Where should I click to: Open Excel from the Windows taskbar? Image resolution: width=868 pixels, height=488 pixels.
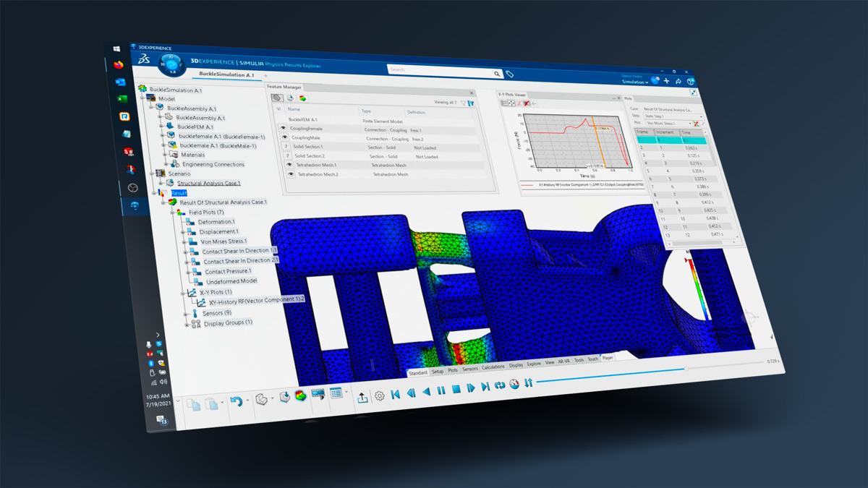(123, 99)
